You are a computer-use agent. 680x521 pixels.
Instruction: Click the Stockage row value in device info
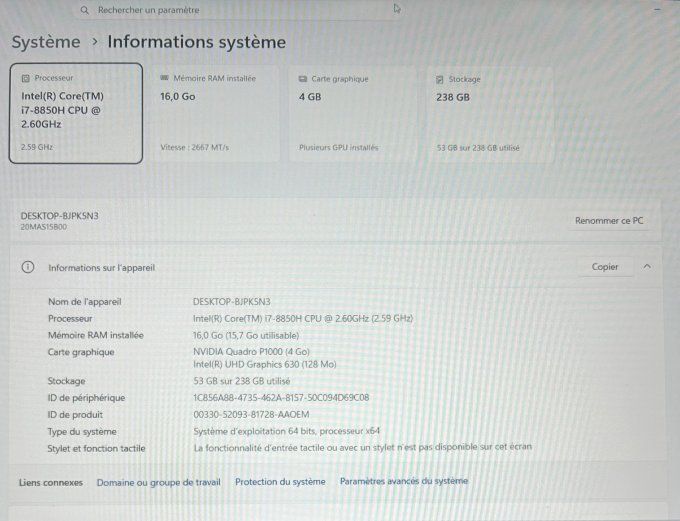[x=242, y=381]
